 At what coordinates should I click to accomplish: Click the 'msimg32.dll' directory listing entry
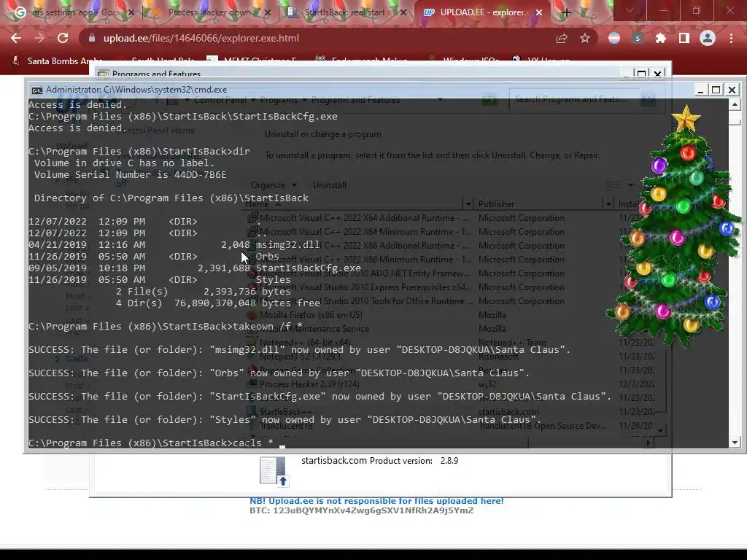coord(287,245)
